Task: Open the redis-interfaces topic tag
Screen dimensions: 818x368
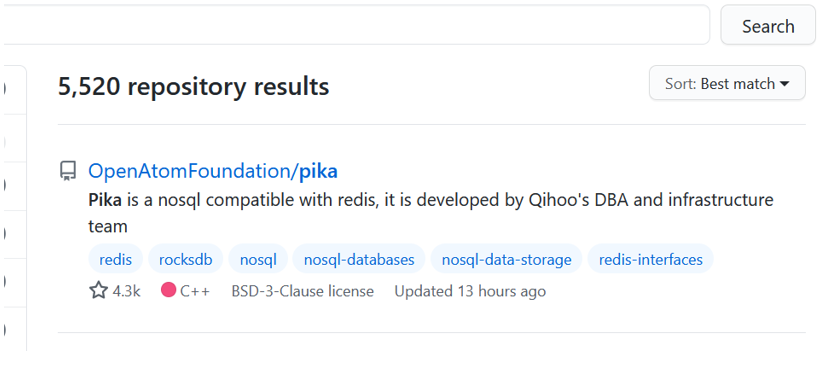Action: coord(651,259)
